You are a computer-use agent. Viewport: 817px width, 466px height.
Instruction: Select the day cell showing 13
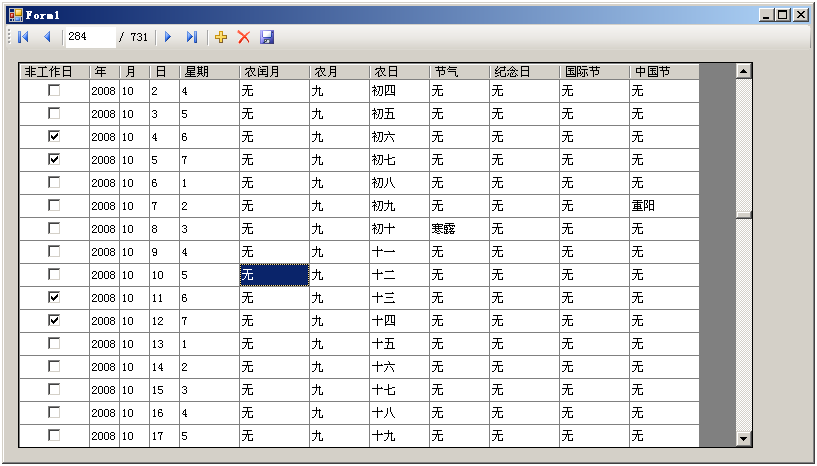click(165, 344)
